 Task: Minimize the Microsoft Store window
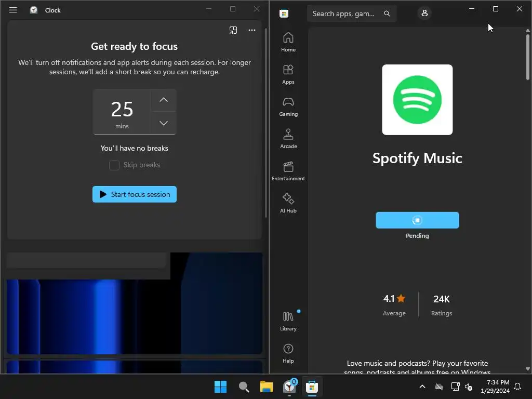pyautogui.click(x=472, y=9)
